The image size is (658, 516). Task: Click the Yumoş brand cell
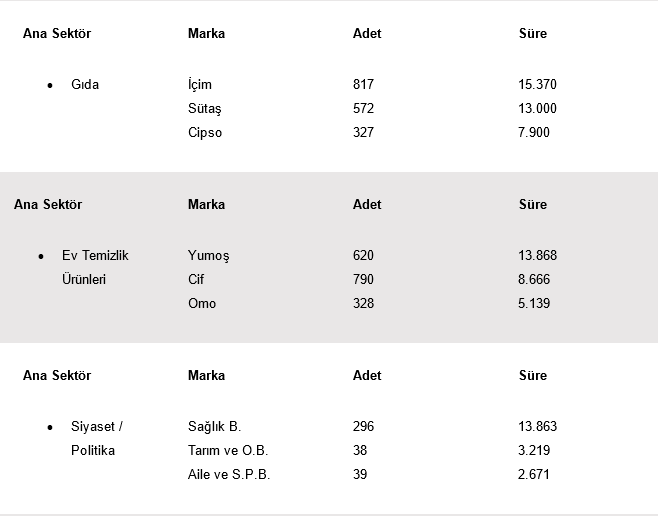click(208, 256)
